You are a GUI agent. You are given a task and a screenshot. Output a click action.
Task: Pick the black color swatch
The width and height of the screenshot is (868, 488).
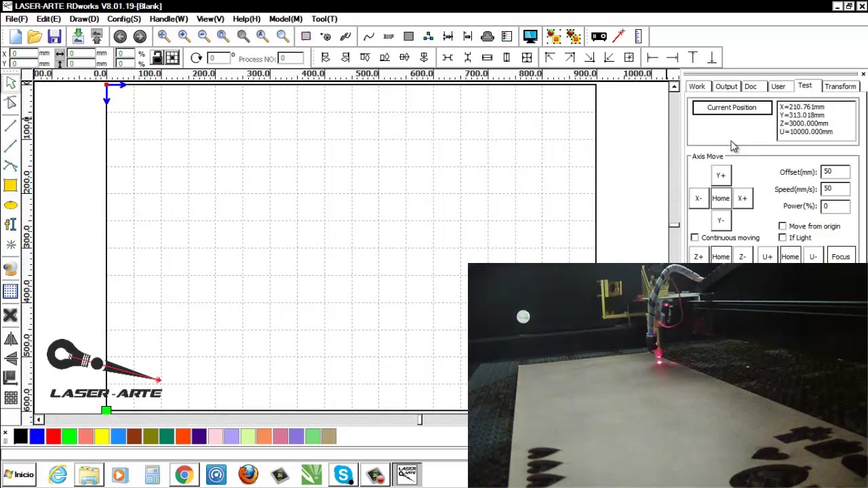(x=20, y=436)
